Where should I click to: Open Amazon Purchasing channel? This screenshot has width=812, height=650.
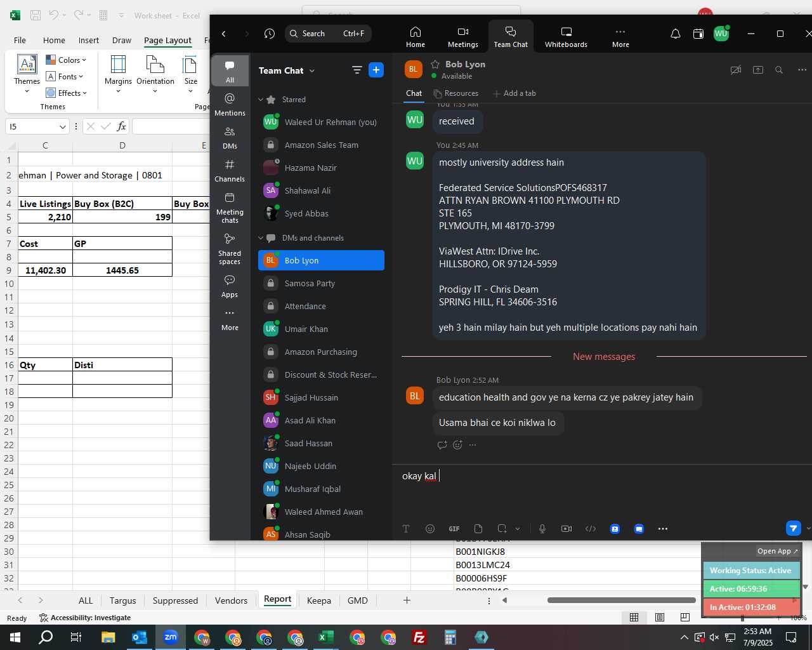[321, 352]
